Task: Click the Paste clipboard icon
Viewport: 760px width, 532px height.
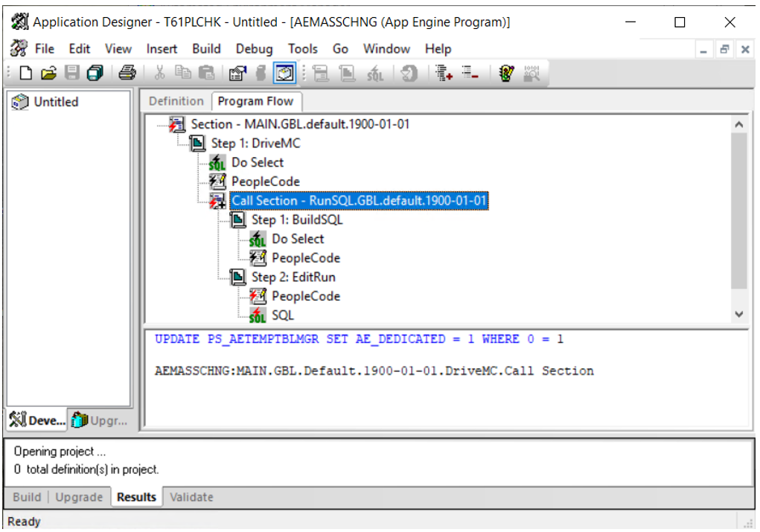Action: point(207,73)
